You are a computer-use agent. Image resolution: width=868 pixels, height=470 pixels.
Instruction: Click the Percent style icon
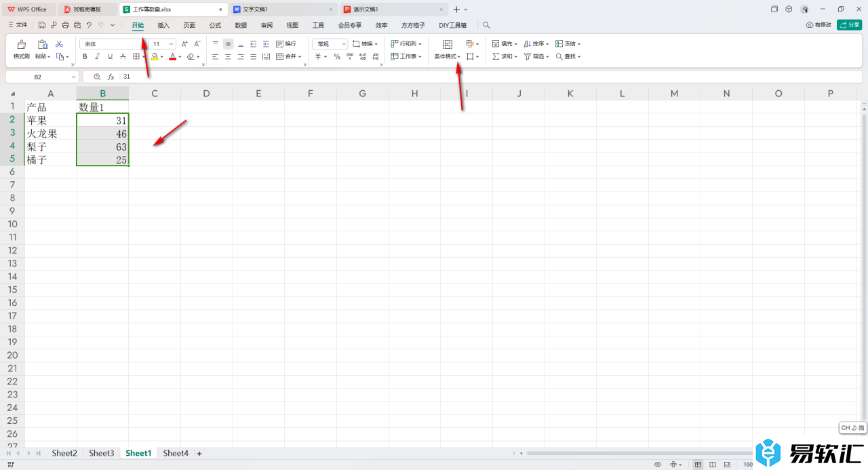[337, 57]
